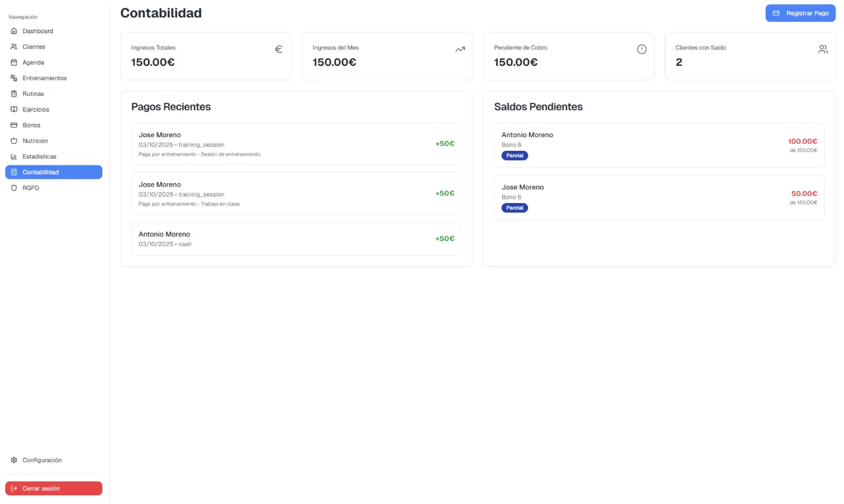Screen dimensions: 844x504
Task: Click +50€ on the Sesión de entrenamiento payment
Action: pyautogui.click(x=445, y=144)
